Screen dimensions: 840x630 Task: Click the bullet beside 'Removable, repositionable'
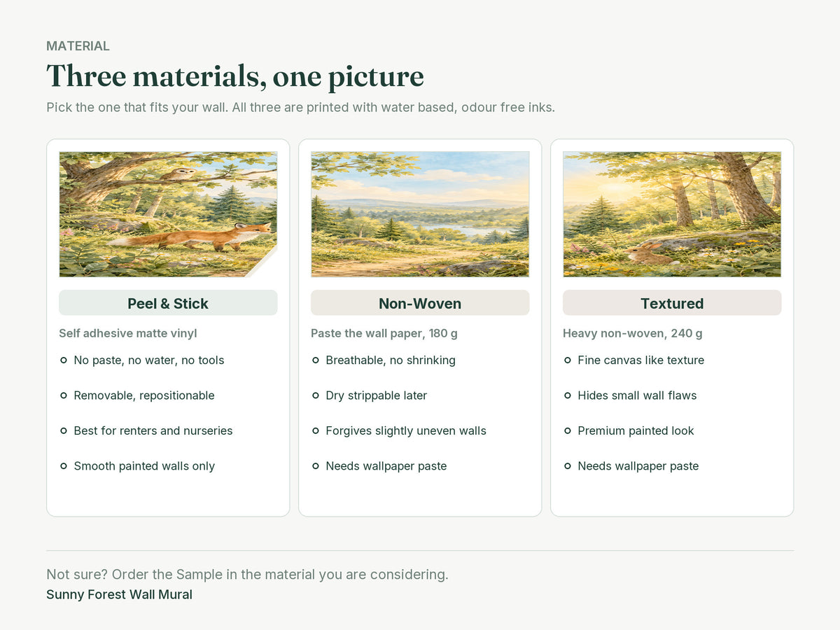(64, 395)
